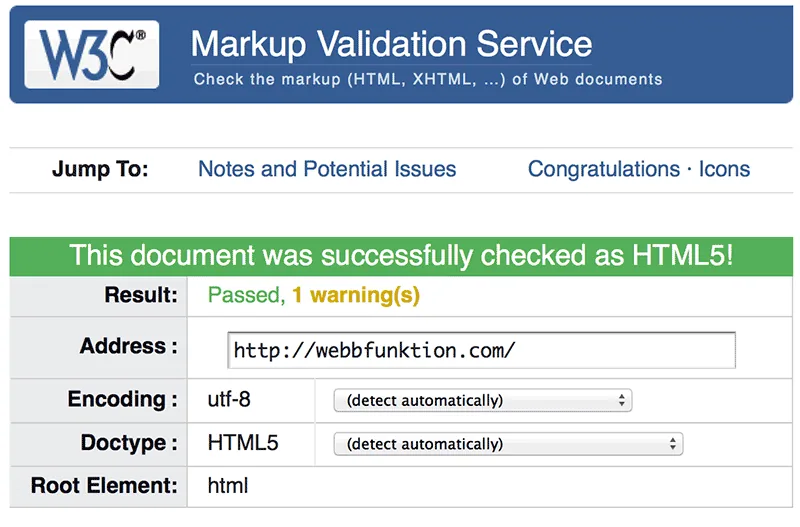The image size is (800, 527).
Task: Jump to the Congratulations section
Action: click(604, 169)
